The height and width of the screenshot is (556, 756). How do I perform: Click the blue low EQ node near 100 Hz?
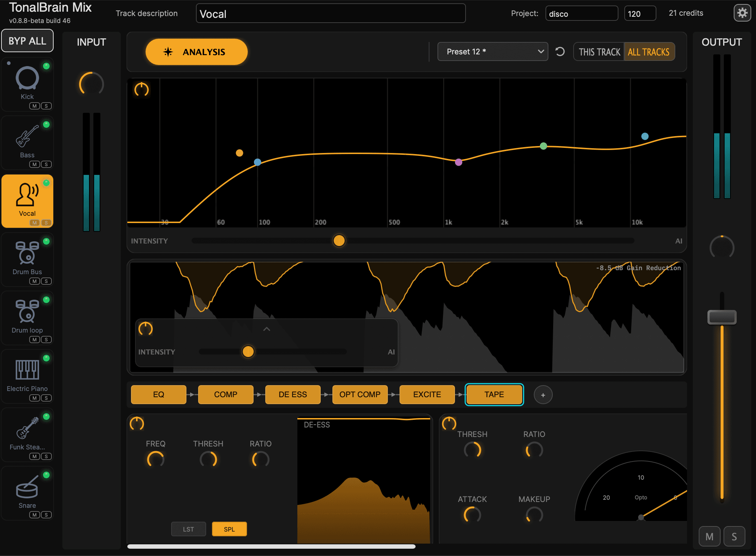pyautogui.click(x=258, y=162)
